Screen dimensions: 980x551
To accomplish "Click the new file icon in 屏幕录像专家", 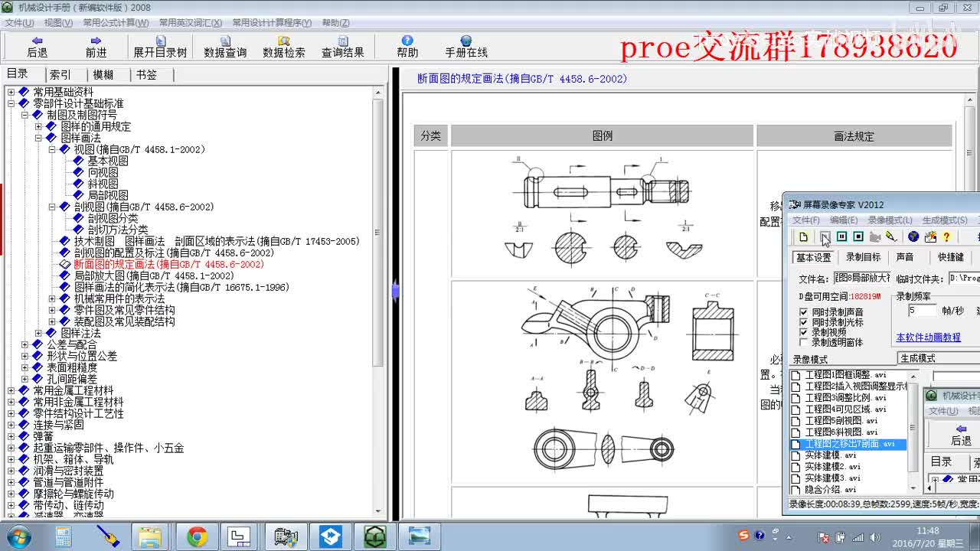I will [803, 237].
